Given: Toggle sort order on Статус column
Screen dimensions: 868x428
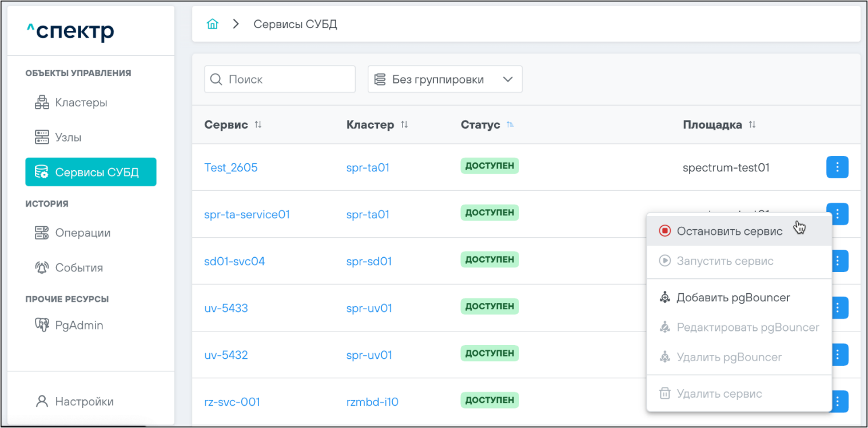Looking at the screenshot, I should point(510,125).
